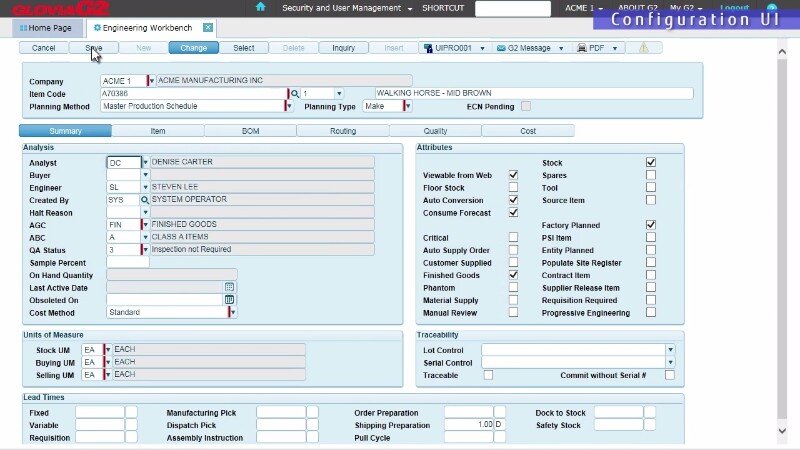
Task: Close the Engineering Workbench tab
Action: 207,28
